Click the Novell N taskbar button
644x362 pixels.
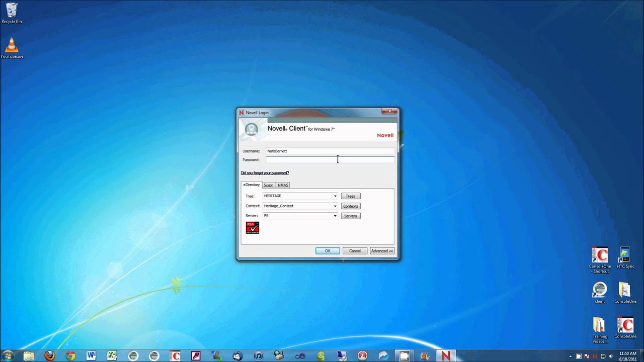tap(445, 355)
